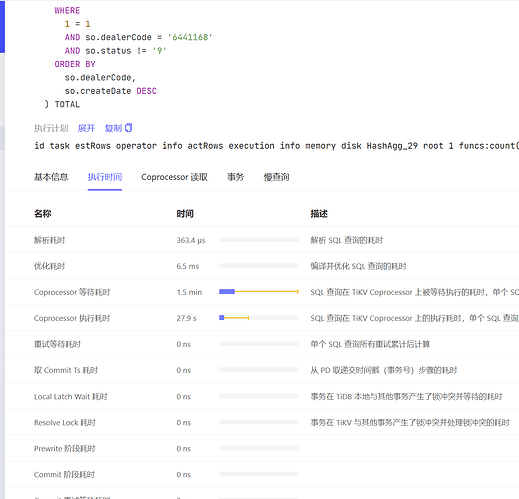Click the 解析 SQL 查询的耗时 description
The height and width of the screenshot is (499, 519).
(x=347, y=240)
